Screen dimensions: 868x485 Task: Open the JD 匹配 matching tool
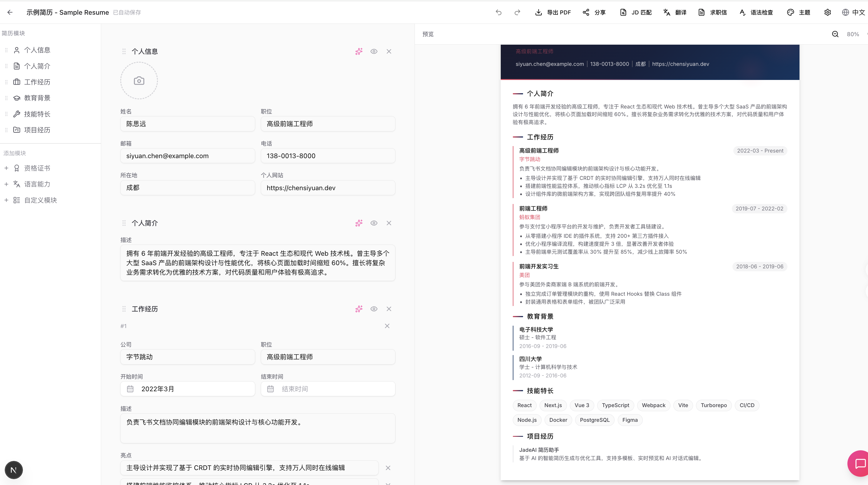tap(635, 12)
